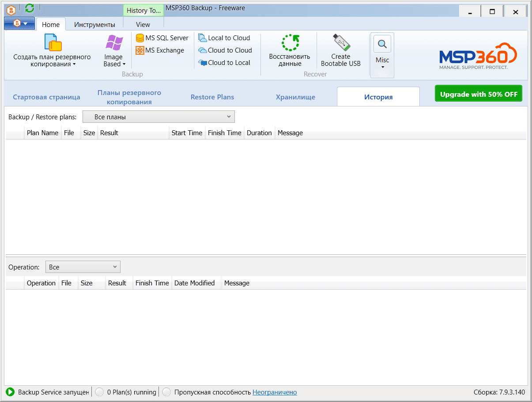Click the Cloud to Cloud icon

coord(203,50)
